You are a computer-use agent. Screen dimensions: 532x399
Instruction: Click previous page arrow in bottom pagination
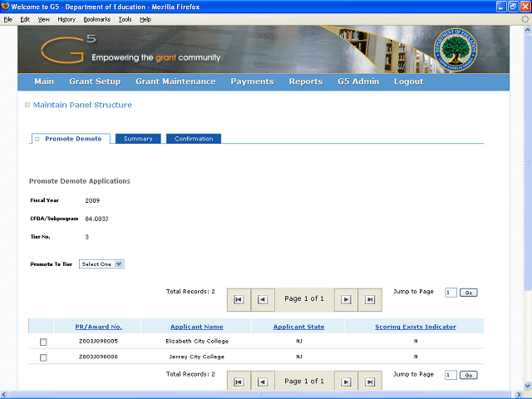point(263,382)
